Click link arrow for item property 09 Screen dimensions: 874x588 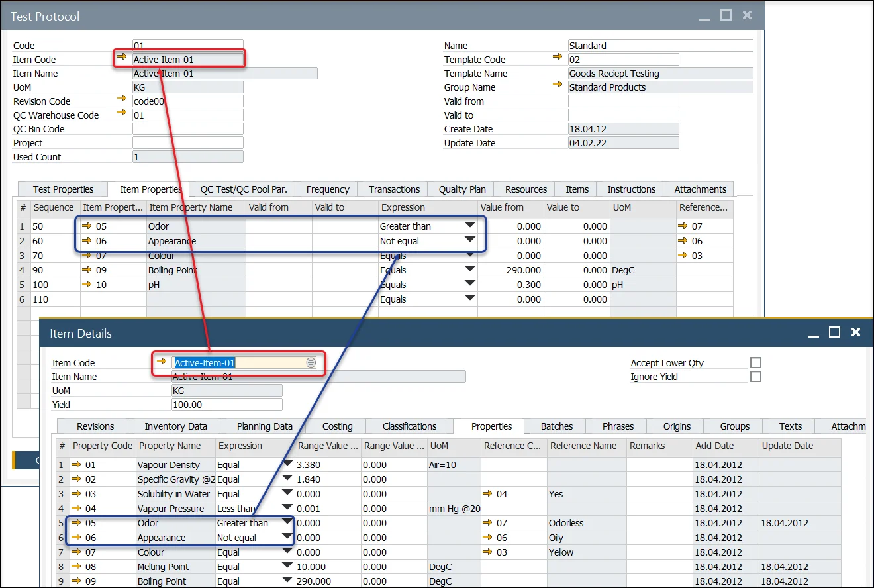[87, 270]
